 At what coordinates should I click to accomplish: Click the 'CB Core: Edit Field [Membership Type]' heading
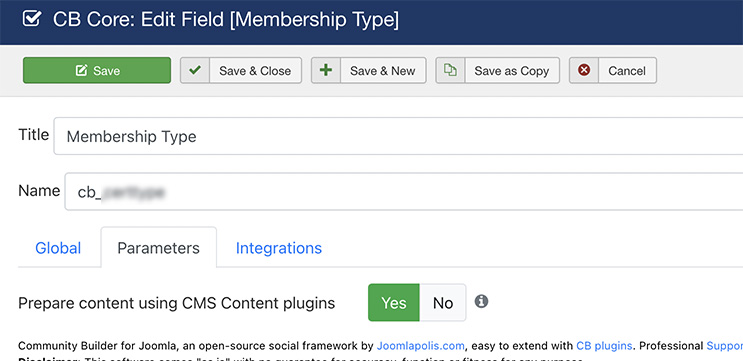[x=226, y=20]
